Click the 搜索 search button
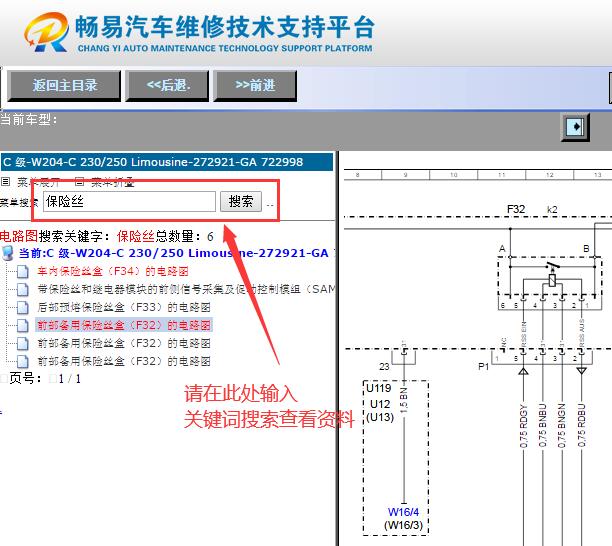This screenshot has height=546, width=612. coord(241,201)
